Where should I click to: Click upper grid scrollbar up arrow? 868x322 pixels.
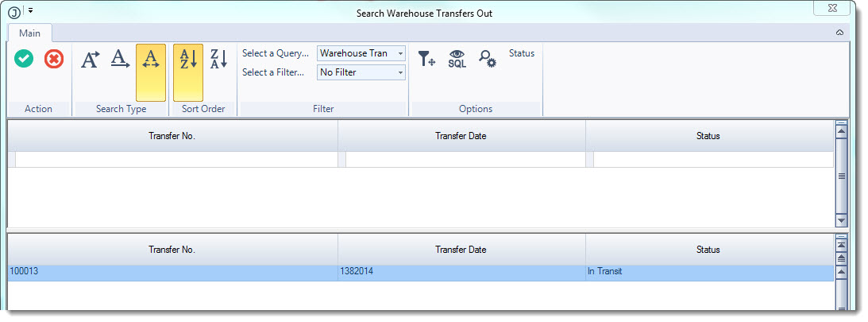tap(842, 131)
